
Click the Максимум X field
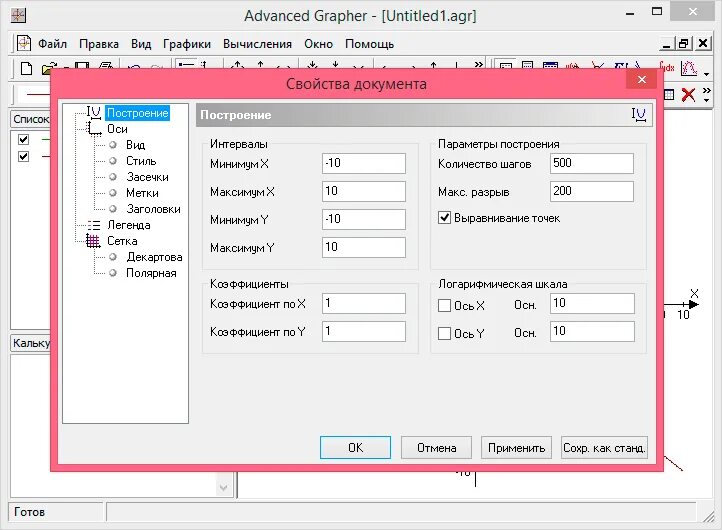click(x=364, y=192)
